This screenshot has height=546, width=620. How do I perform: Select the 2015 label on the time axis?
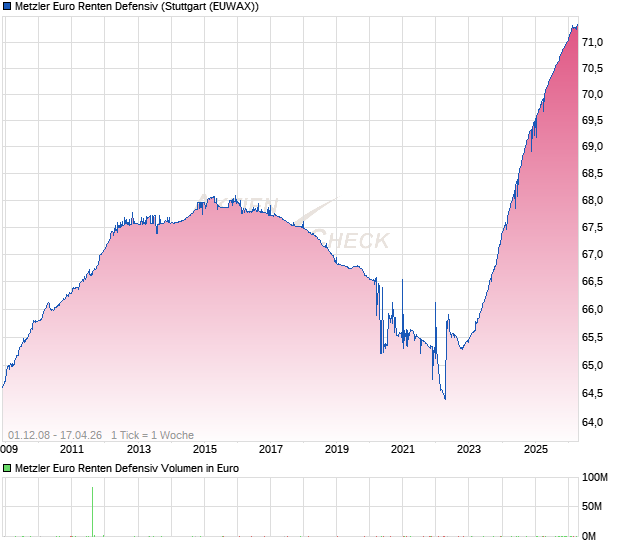(x=204, y=449)
